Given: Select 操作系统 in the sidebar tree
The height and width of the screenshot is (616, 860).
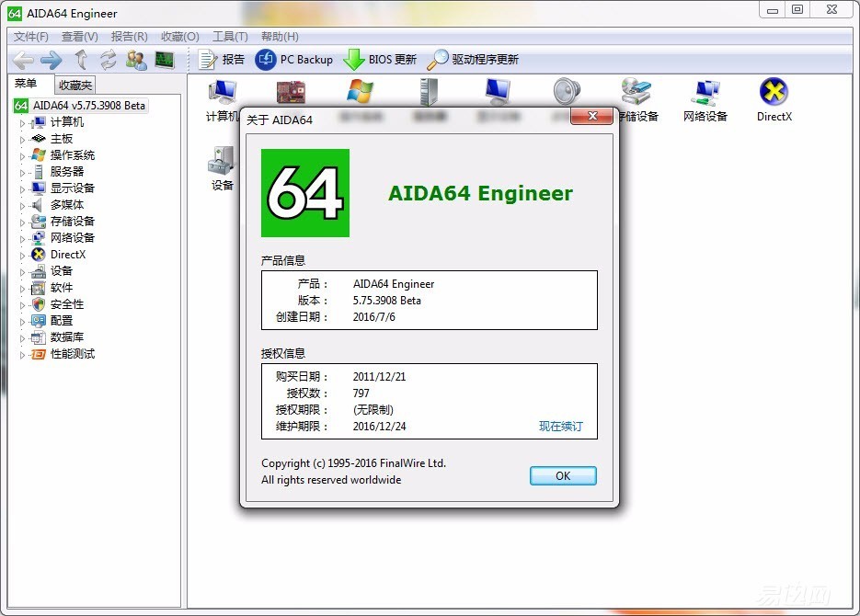Looking at the screenshot, I should 73,155.
